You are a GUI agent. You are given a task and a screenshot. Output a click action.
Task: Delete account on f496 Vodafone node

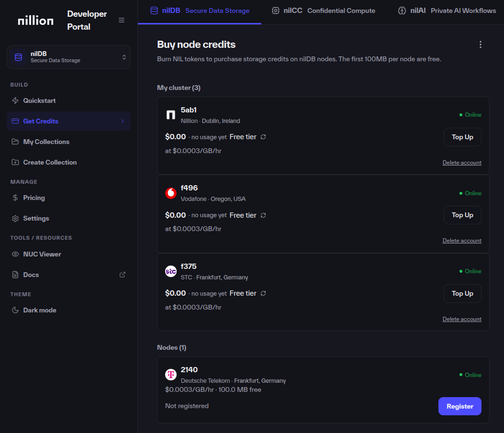pyautogui.click(x=462, y=241)
